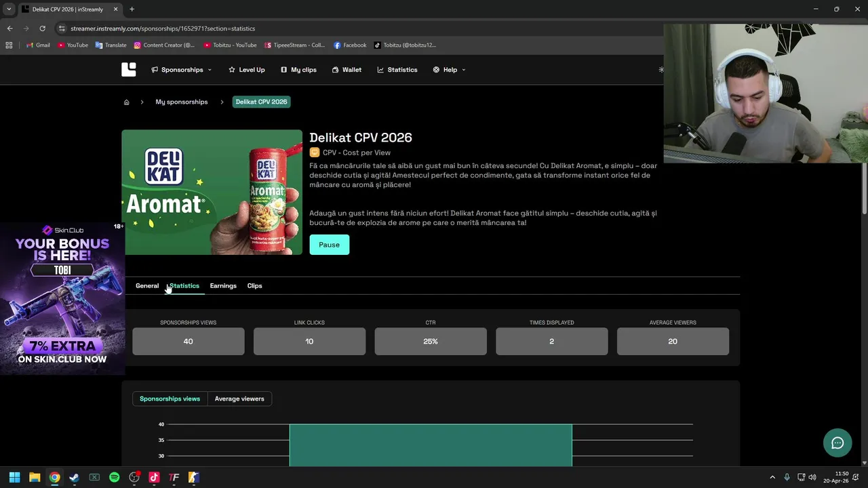The width and height of the screenshot is (868, 488).
Task: Open the network tray icon
Action: coord(801,477)
